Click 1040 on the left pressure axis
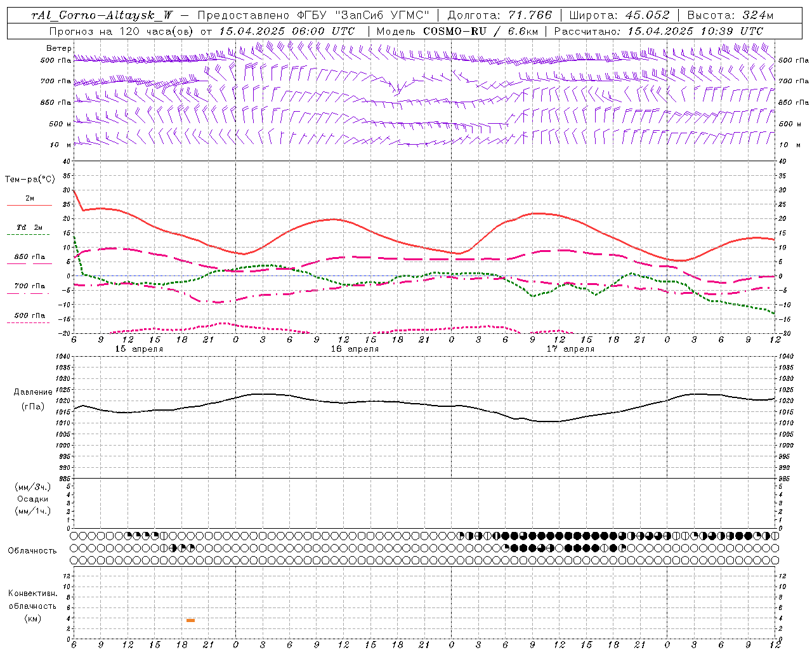Image resolution: width=812 pixels, height=650 pixels. (63, 357)
